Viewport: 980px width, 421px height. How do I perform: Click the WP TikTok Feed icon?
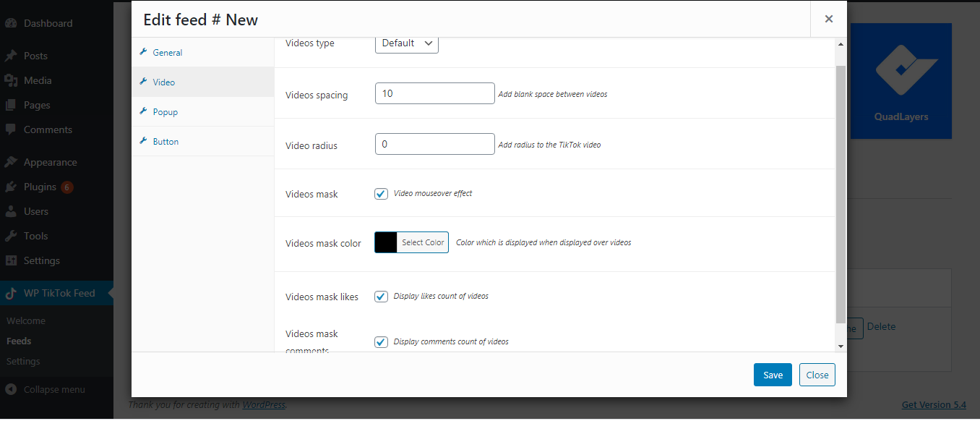coord(11,293)
